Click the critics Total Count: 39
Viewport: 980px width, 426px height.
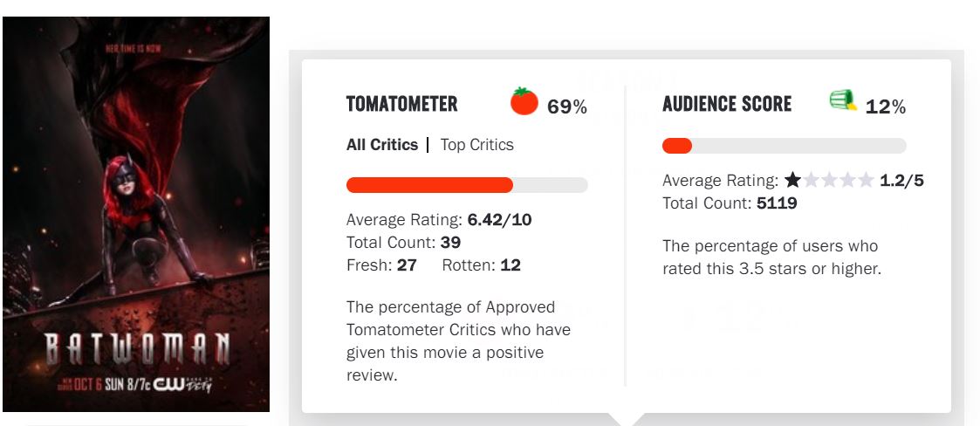tap(403, 243)
